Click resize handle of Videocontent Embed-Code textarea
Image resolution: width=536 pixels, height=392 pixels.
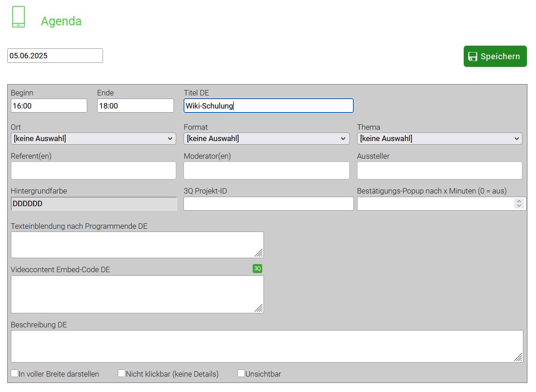click(259, 308)
